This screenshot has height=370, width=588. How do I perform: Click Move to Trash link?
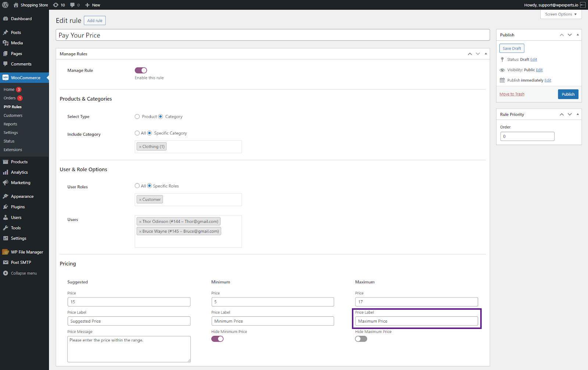click(512, 94)
